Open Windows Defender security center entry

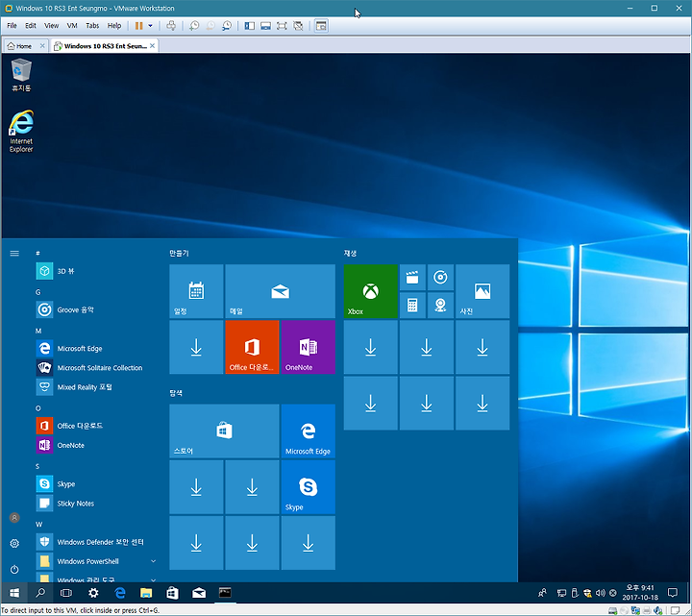pos(95,542)
